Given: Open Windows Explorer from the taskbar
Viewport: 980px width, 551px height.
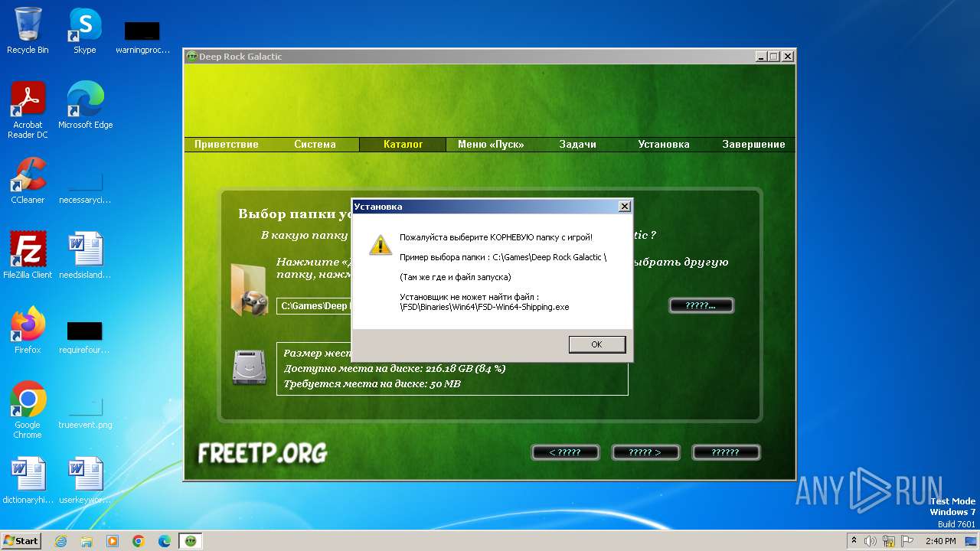Looking at the screenshot, I should [87, 541].
